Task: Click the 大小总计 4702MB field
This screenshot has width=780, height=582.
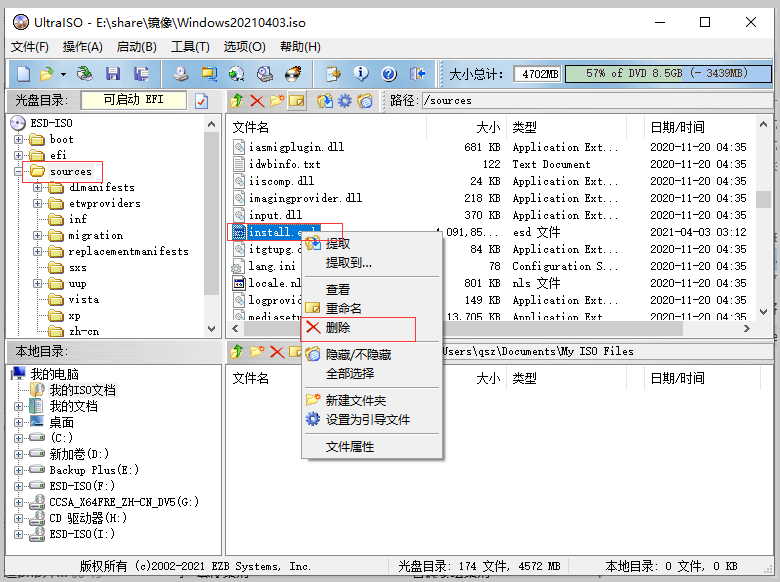Action: [537, 74]
